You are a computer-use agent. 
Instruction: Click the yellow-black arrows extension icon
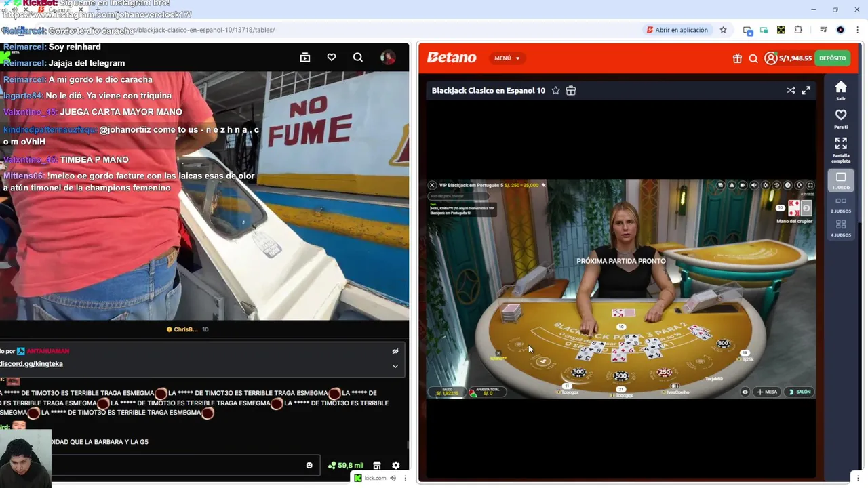(781, 30)
